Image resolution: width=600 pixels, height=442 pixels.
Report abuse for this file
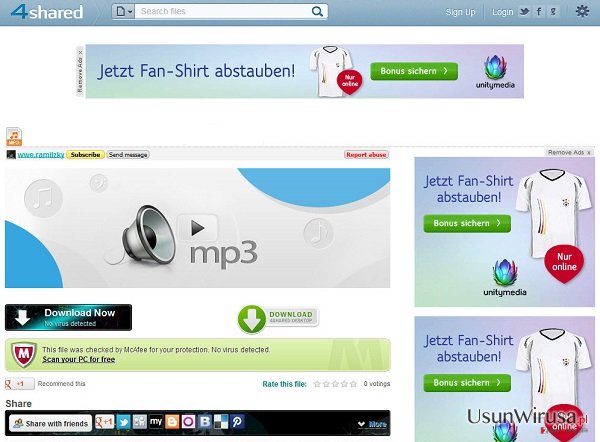tap(366, 155)
